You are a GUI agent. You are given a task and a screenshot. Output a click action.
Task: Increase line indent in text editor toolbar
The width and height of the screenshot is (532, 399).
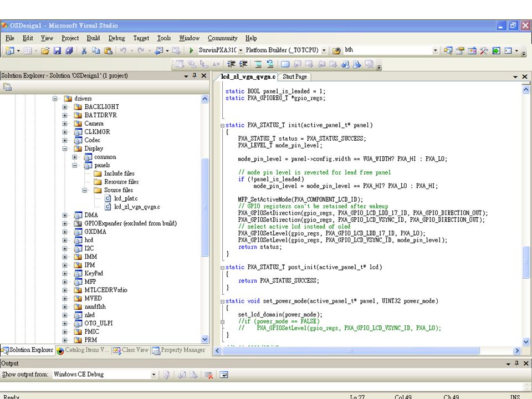coord(243,64)
